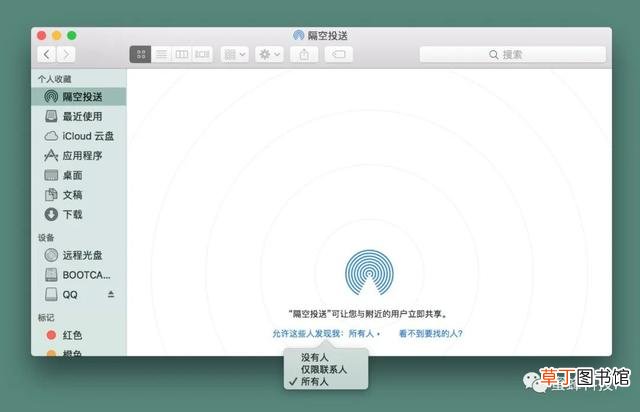Open 桌面 in the sidebar
The height and width of the screenshot is (412, 640).
[79, 175]
